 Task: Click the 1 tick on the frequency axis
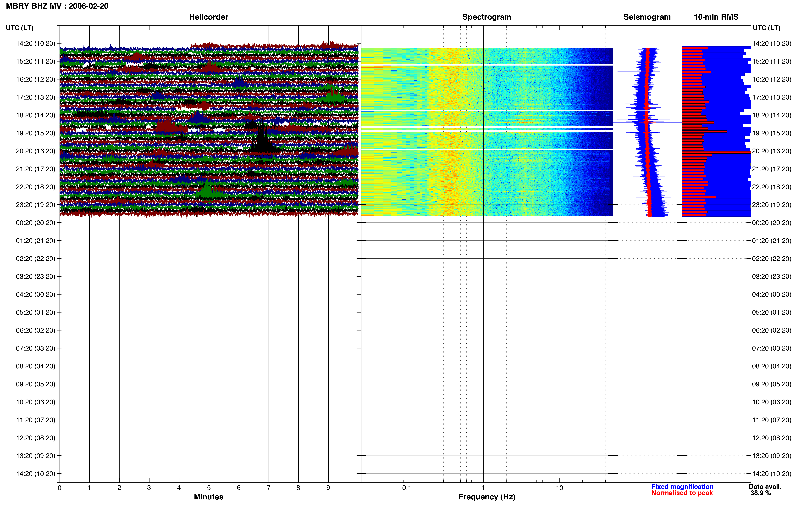tap(483, 487)
